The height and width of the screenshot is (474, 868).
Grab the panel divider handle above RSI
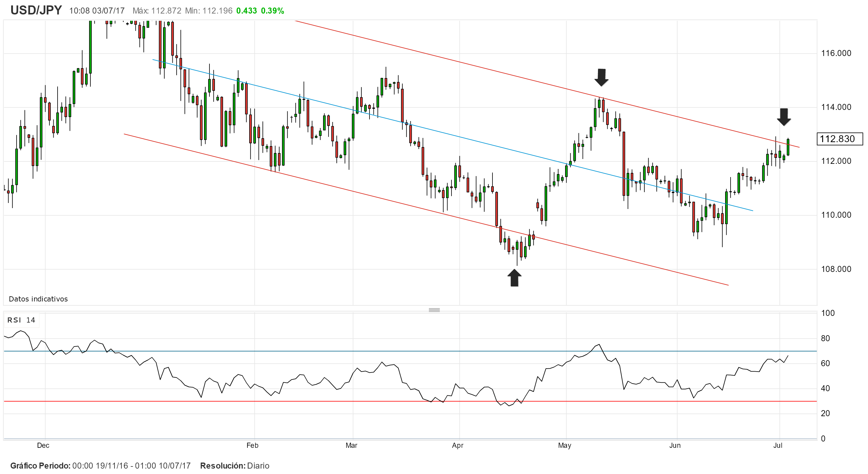pyautogui.click(x=434, y=310)
